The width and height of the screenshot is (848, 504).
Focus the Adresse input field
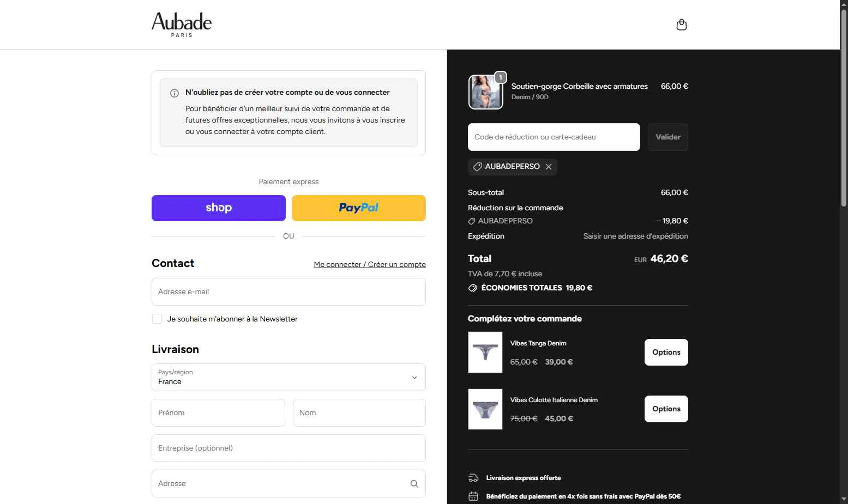[x=288, y=483]
